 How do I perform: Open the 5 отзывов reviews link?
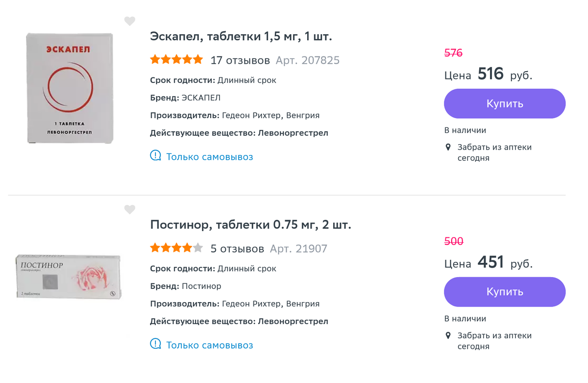pos(237,249)
